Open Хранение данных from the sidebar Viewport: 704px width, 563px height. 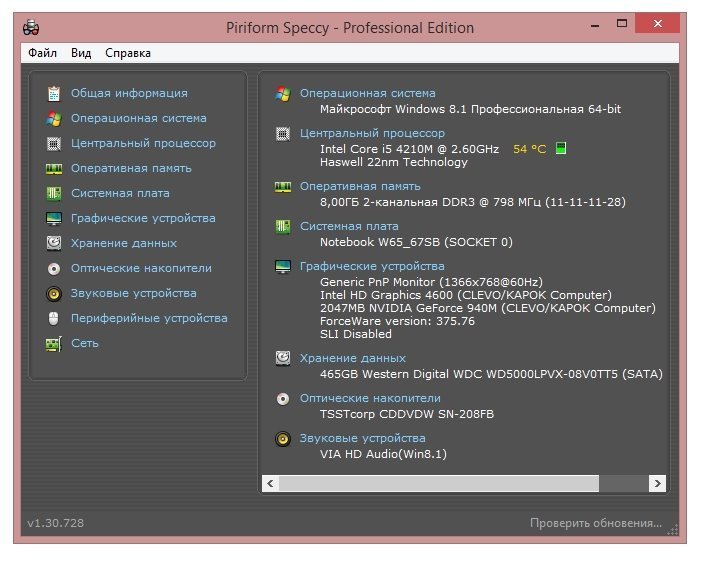[124, 243]
